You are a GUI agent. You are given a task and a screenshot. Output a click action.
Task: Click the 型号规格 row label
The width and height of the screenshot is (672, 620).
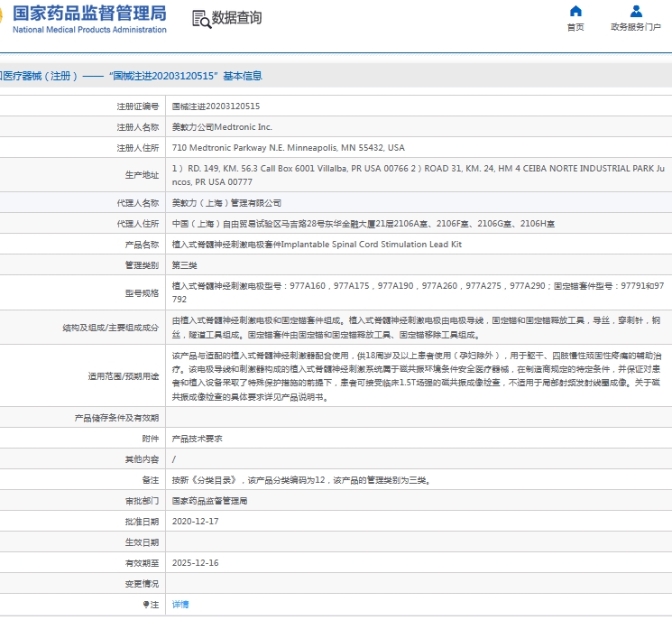[x=143, y=292]
